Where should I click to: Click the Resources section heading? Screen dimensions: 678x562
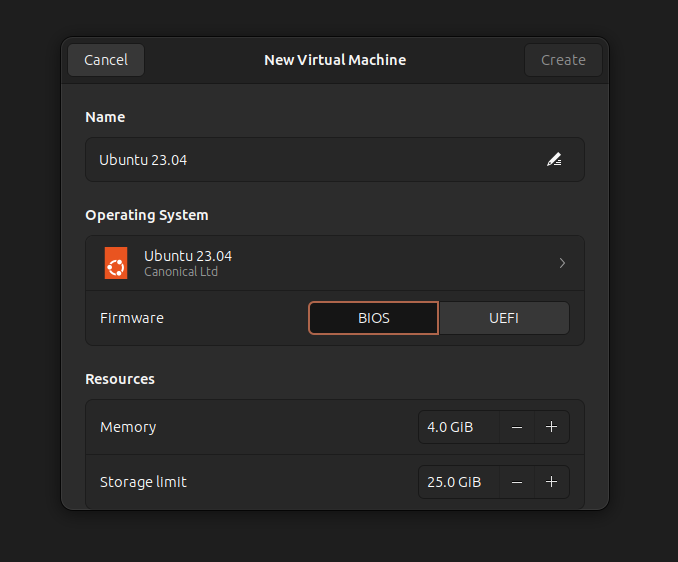(120, 379)
